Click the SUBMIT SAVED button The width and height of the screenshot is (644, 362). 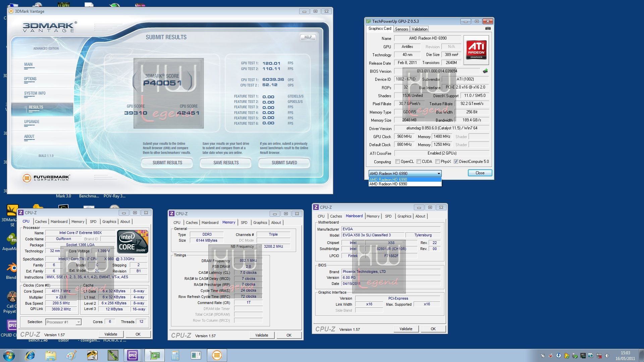click(x=284, y=163)
